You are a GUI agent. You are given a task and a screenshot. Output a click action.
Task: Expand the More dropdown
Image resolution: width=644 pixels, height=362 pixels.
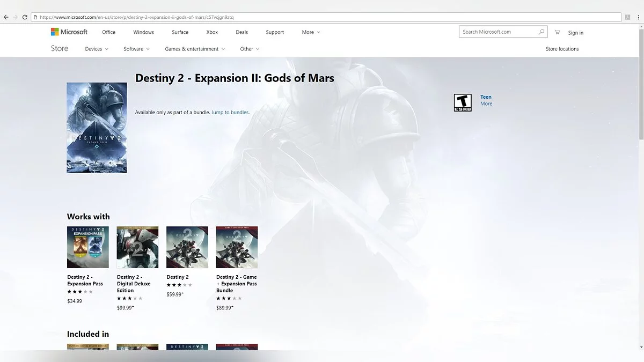point(311,32)
